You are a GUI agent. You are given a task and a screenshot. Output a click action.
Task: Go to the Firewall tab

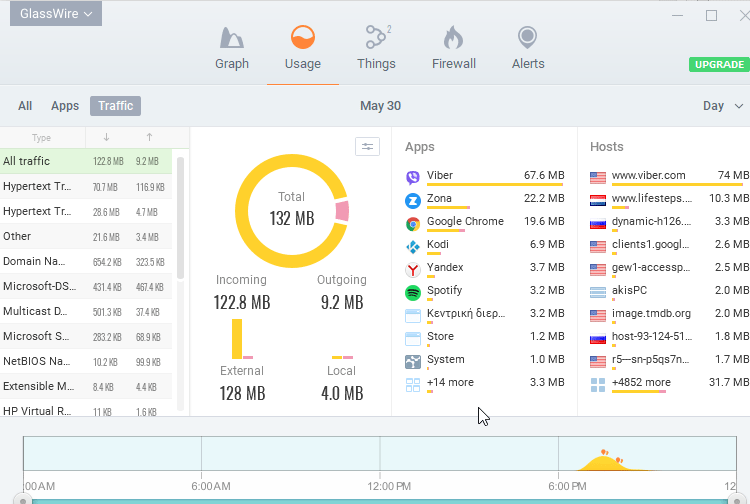click(453, 48)
